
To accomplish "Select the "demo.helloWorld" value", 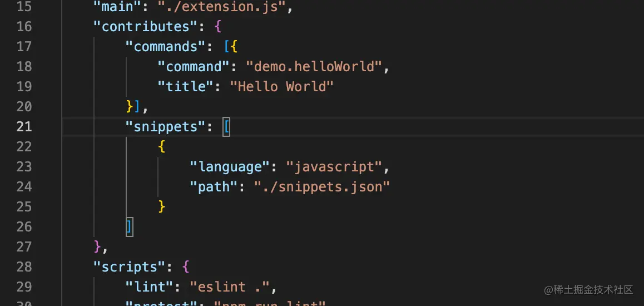I will (x=314, y=67).
